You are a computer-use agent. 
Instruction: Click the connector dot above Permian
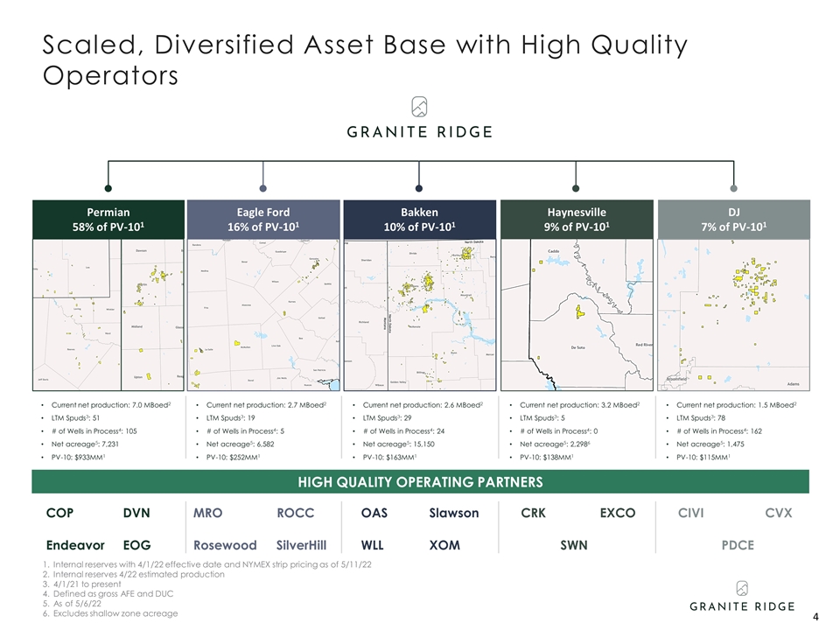108,187
